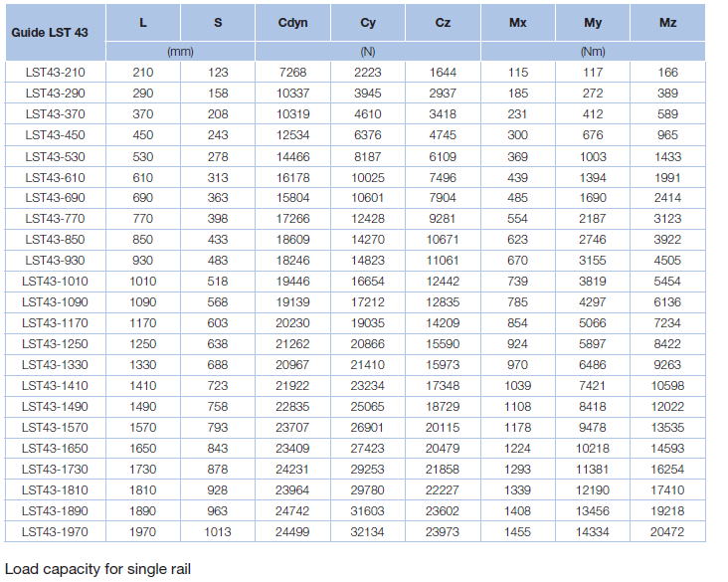Viewport: 728px width, 582px height.
Task: Click the S value 1013
Action: (218, 532)
